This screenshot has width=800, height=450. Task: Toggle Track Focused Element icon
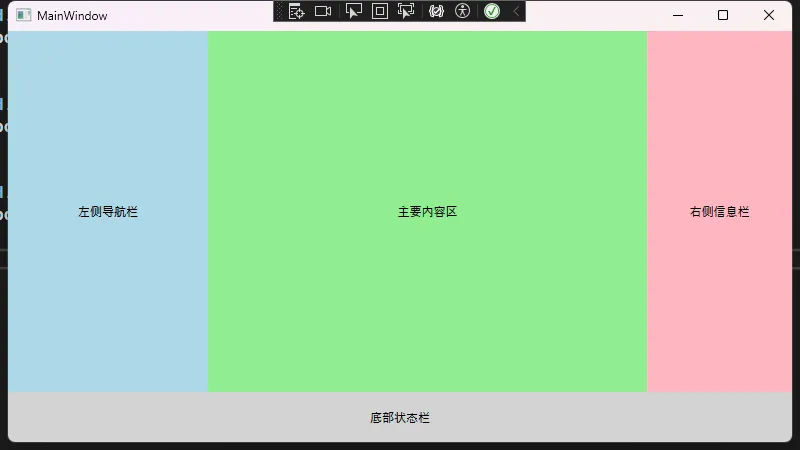[406, 11]
